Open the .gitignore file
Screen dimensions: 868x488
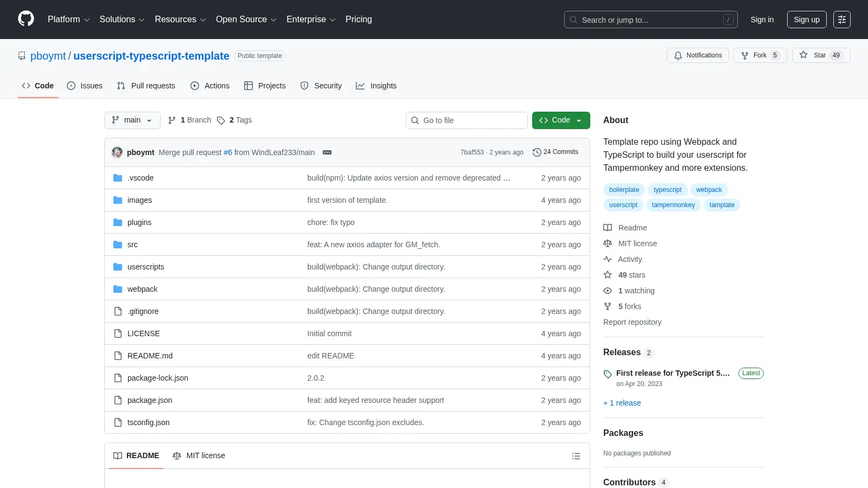(x=143, y=311)
